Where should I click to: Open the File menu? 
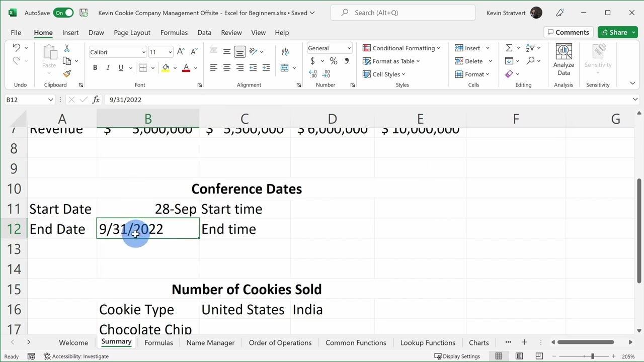[x=16, y=33]
